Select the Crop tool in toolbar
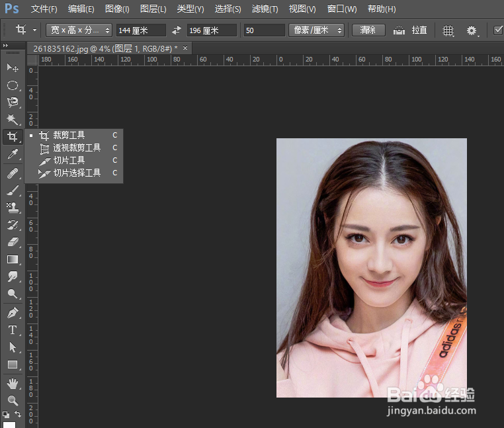Viewport: 504px width, 428px height. pos(13,137)
